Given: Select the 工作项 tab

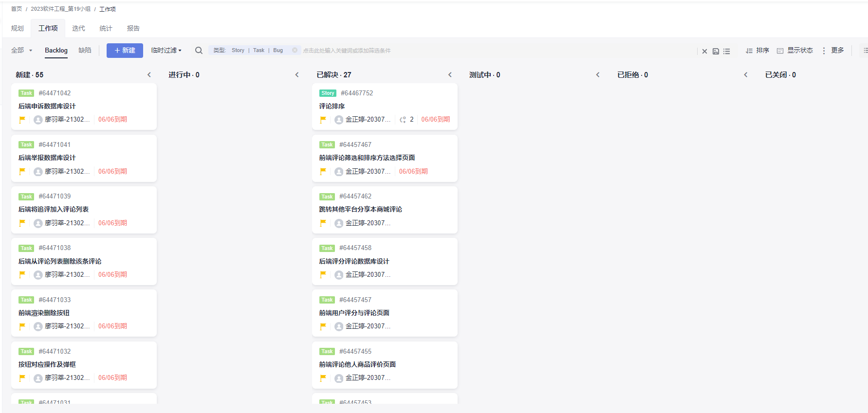Looking at the screenshot, I should point(48,28).
